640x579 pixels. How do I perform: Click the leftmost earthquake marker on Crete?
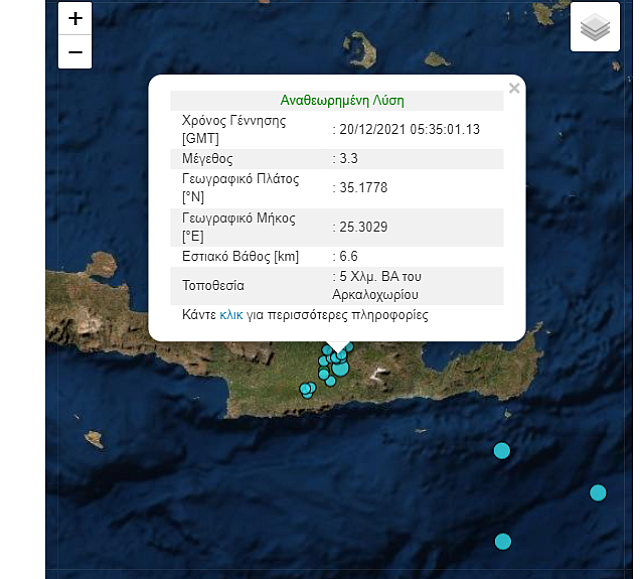306,389
